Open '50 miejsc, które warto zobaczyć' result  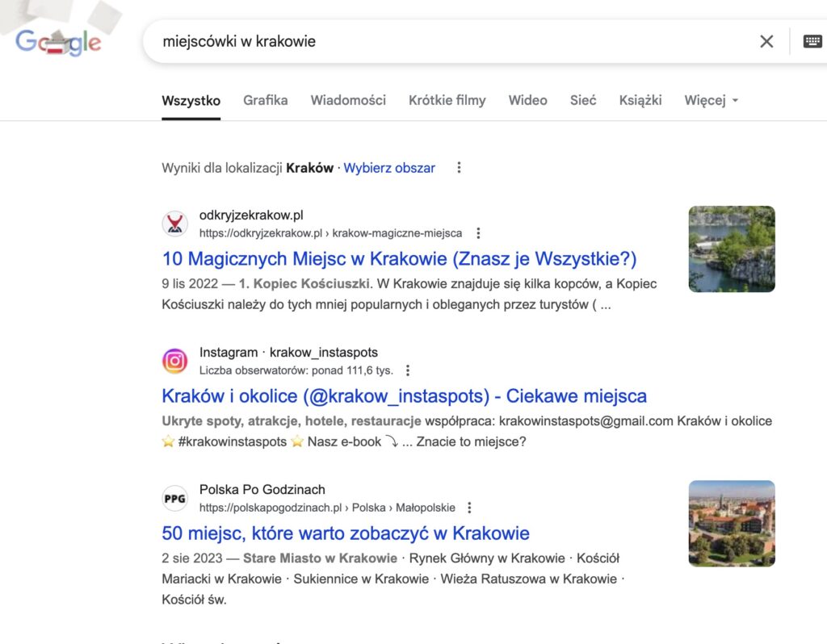(x=346, y=533)
